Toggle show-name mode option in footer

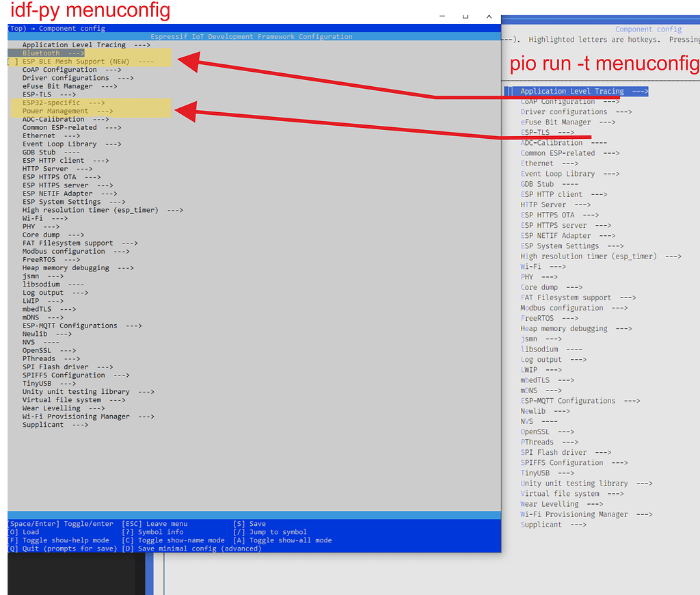click(x=173, y=540)
